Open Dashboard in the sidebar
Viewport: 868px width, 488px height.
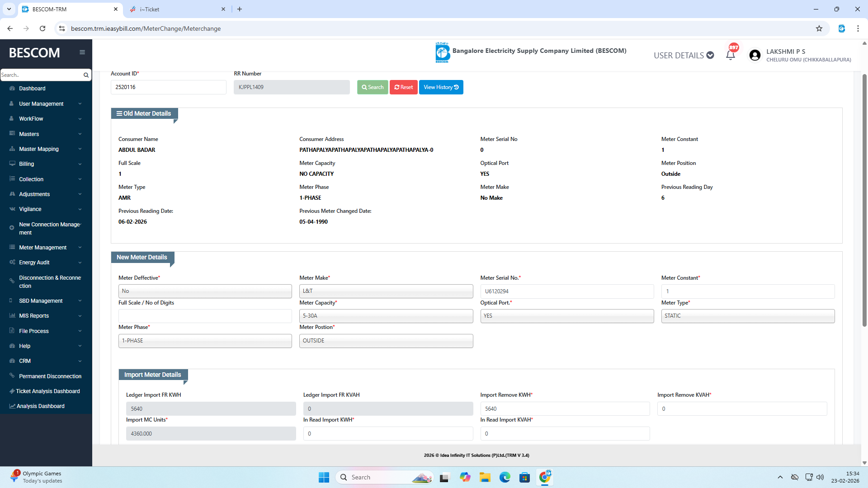[32, 89]
